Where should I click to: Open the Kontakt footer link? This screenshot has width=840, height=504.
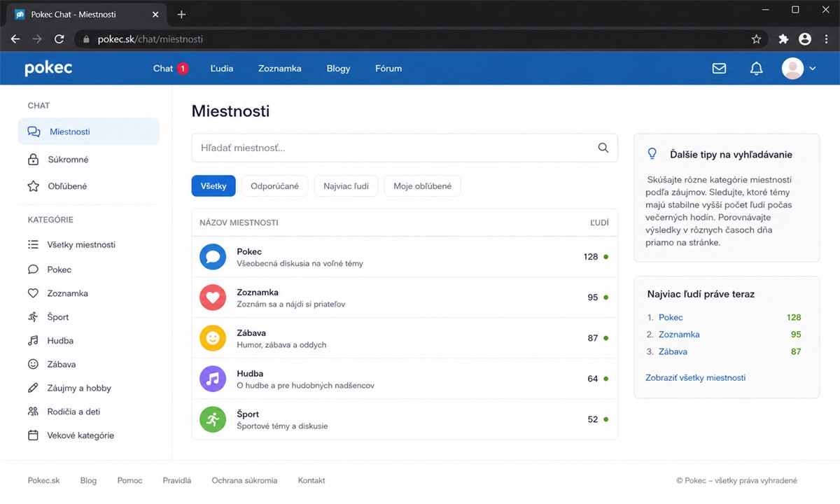click(311, 481)
